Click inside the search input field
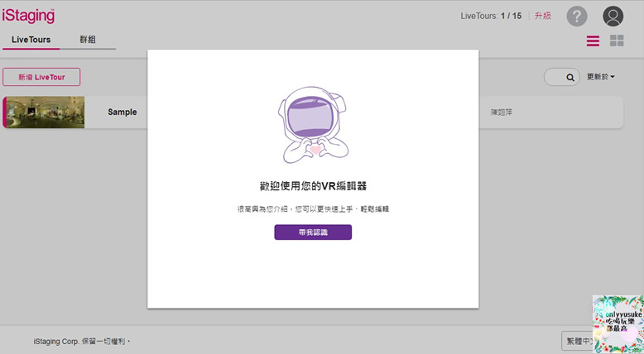 (555, 77)
